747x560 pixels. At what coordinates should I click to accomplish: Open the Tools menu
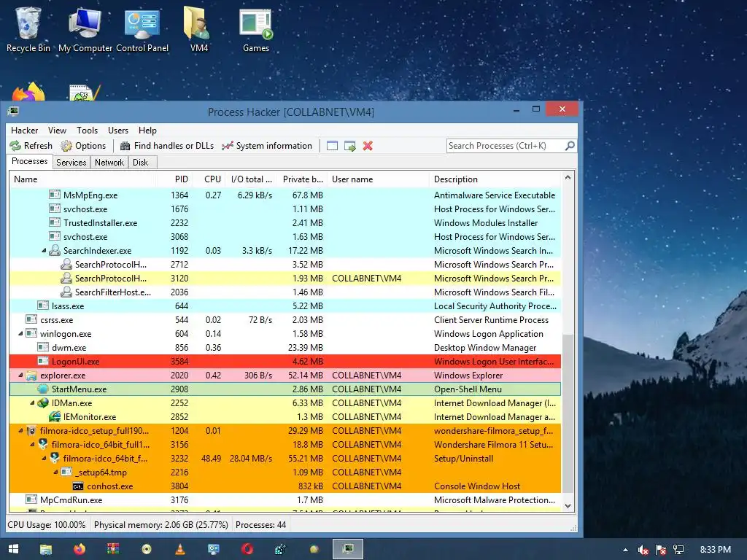pos(88,131)
